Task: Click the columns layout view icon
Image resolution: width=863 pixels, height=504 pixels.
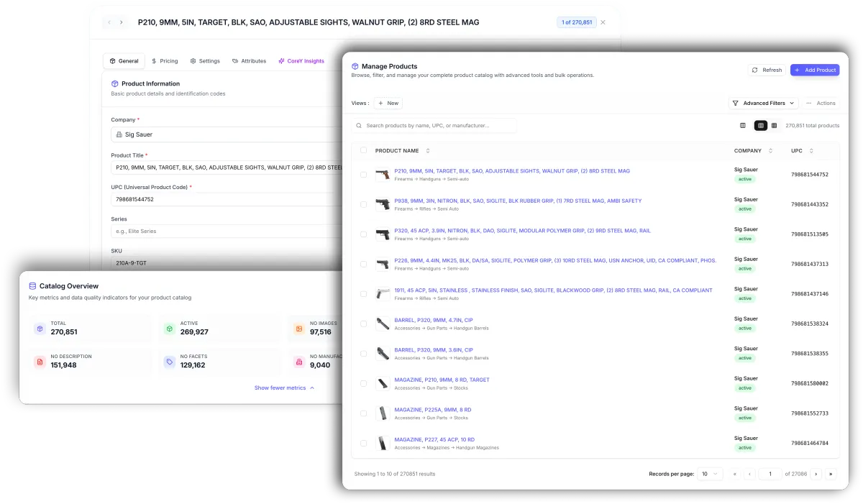Action: pos(743,125)
